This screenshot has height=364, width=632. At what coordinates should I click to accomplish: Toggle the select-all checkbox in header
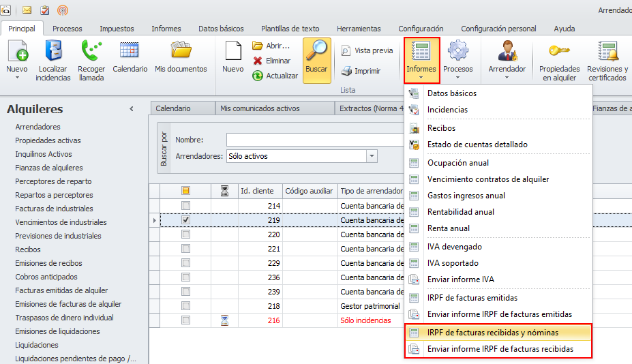(185, 191)
